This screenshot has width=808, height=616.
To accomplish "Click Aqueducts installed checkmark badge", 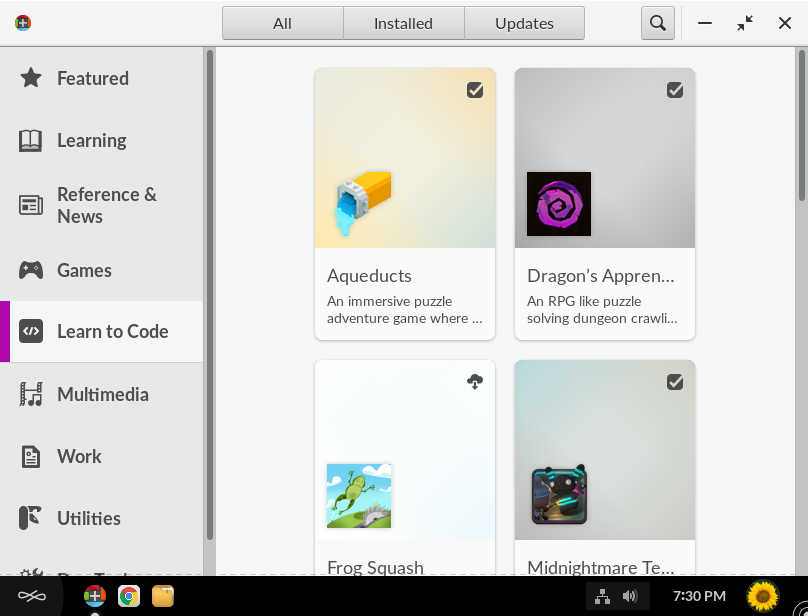I will (475, 90).
